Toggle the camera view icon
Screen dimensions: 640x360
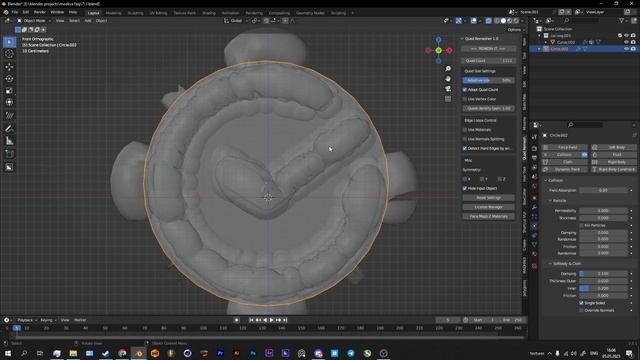point(448,89)
